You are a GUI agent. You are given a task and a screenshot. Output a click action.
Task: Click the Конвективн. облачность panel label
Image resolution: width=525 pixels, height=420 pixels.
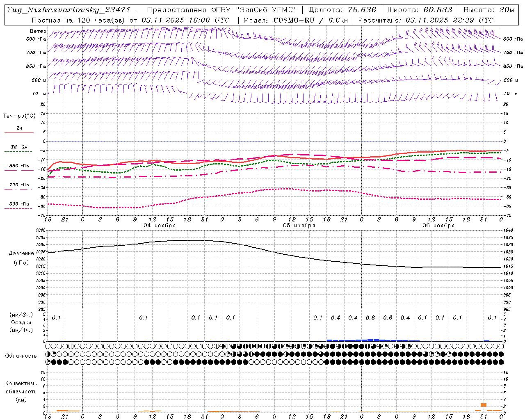[x=21, y=388]
